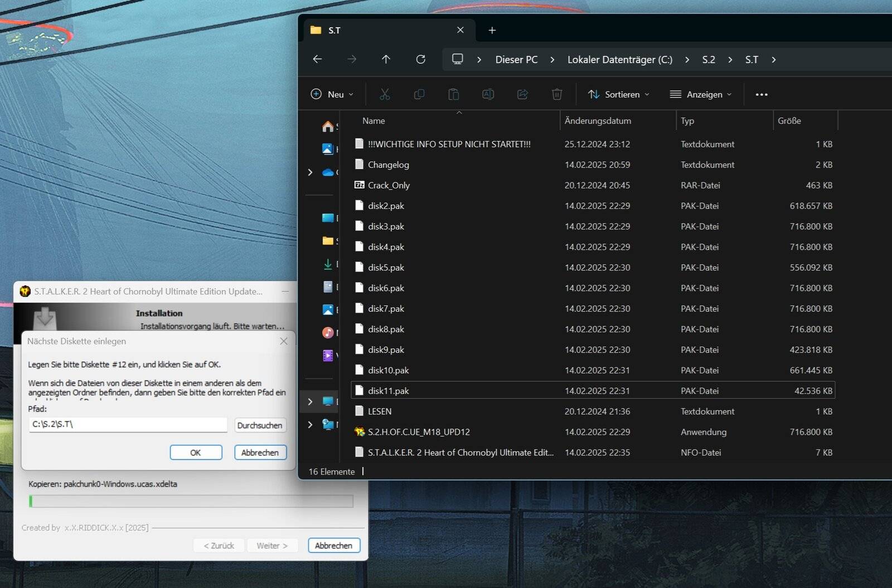Click the Pfad input field

(128, 424)
